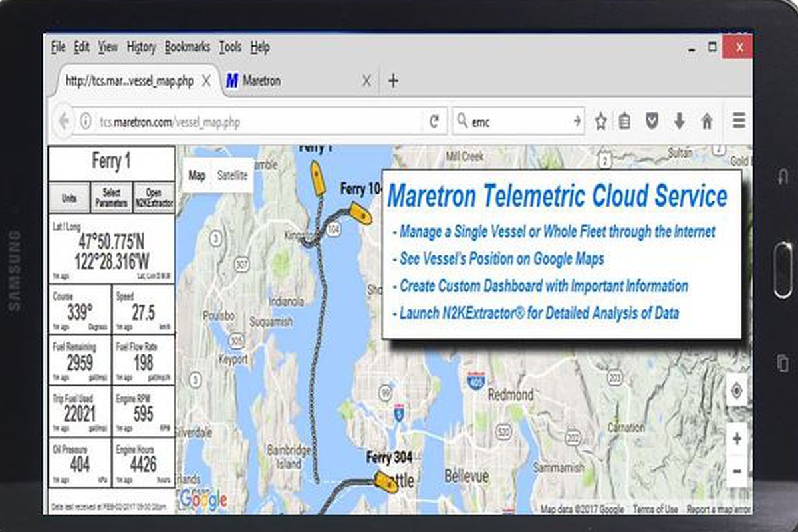Close the vessel_map.php tab
The image size is (798, 532).
pyautogui.click(x=206, y=81)
